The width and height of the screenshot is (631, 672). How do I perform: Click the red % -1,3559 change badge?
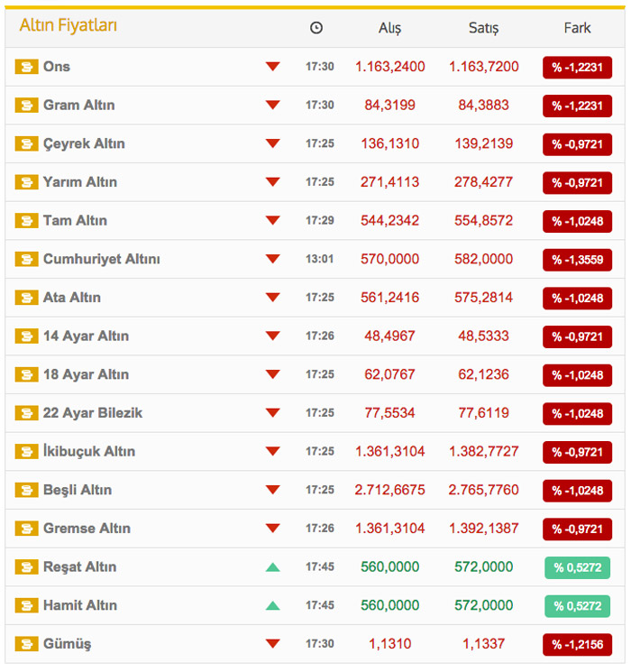[577, 260]
